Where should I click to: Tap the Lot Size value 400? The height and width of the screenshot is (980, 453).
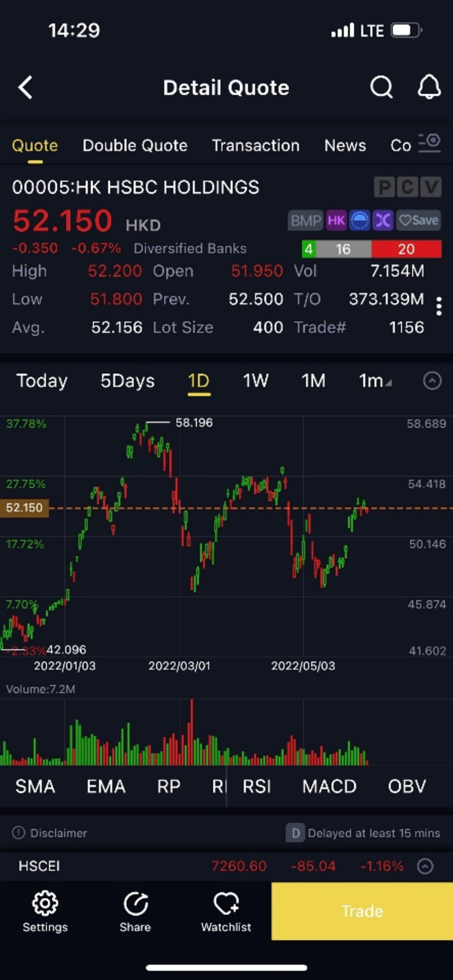pyautogui.click(x=268, y=327)
